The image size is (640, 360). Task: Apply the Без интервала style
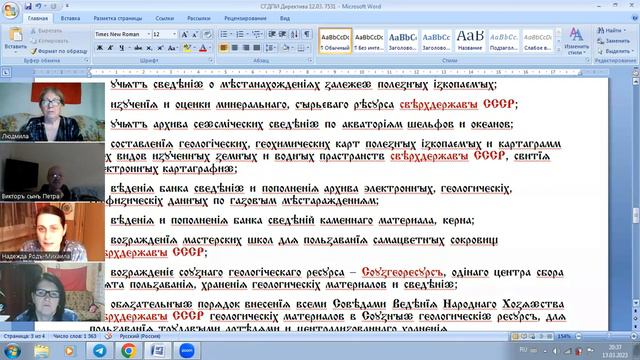369,40
